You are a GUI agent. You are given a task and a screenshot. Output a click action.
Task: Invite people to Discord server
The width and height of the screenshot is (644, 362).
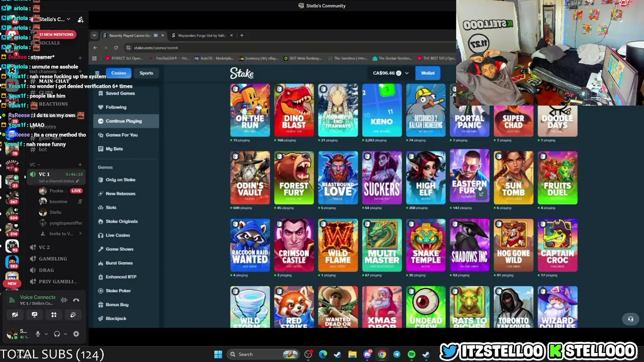click(x=80, y=20)
